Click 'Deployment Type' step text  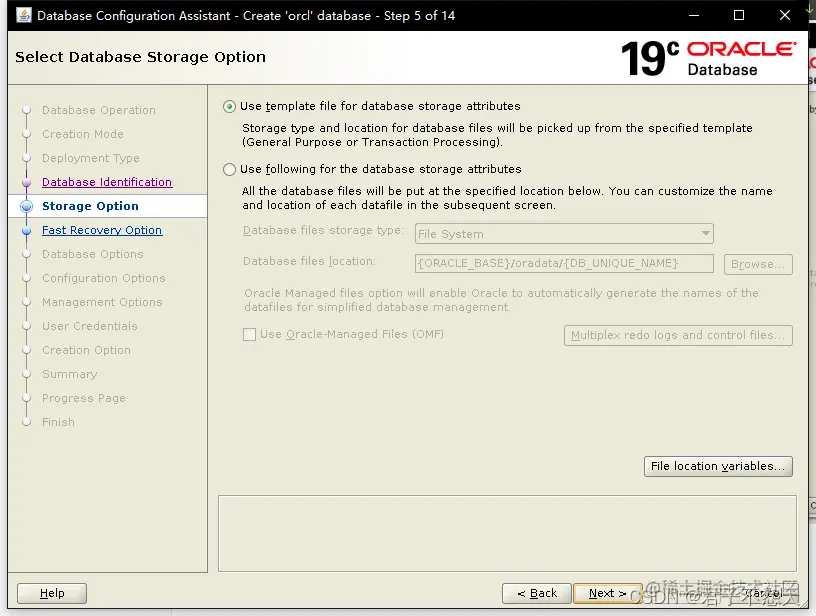91,158
